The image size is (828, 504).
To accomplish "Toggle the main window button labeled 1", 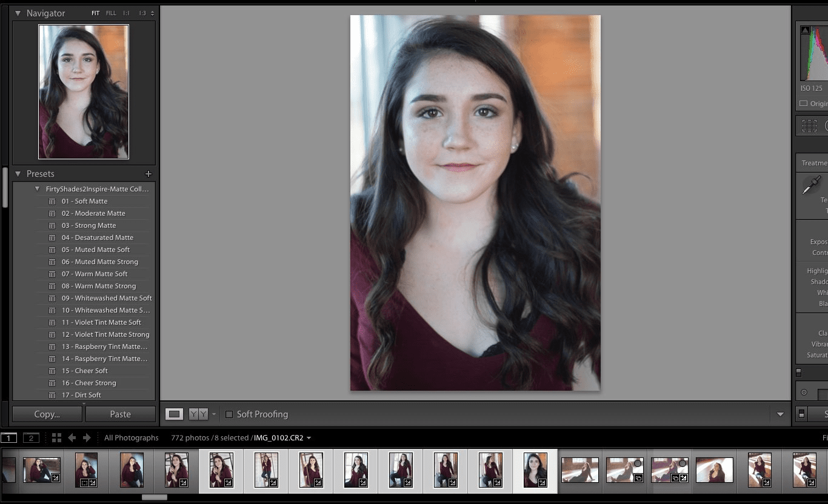I will pyautogui.click(x=8, y=437).
